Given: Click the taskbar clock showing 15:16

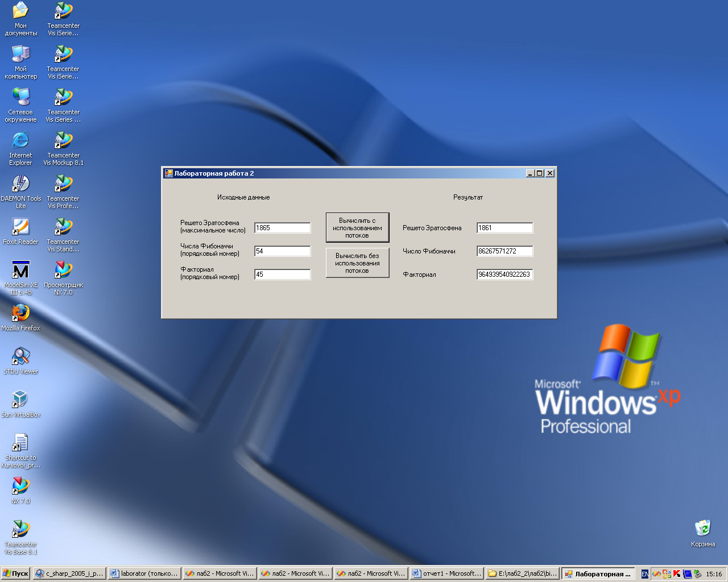Looking at the screenshot, I should pos(714,574).
